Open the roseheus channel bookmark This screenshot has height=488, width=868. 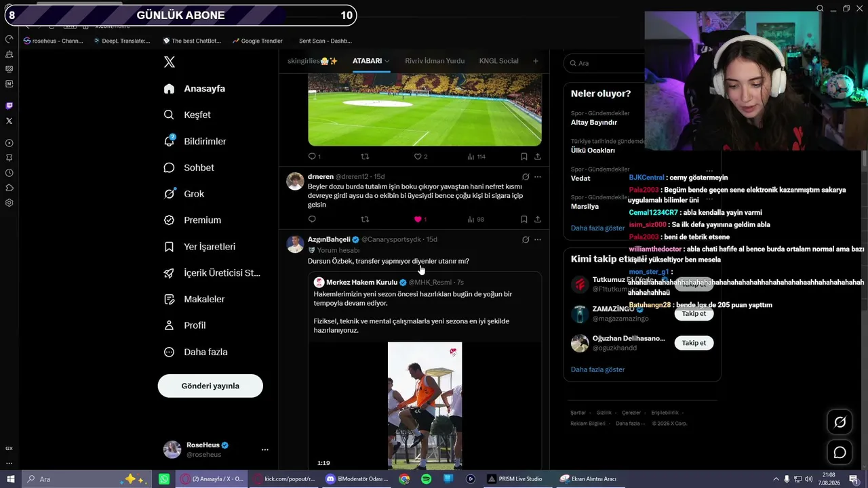click(53, 41)
